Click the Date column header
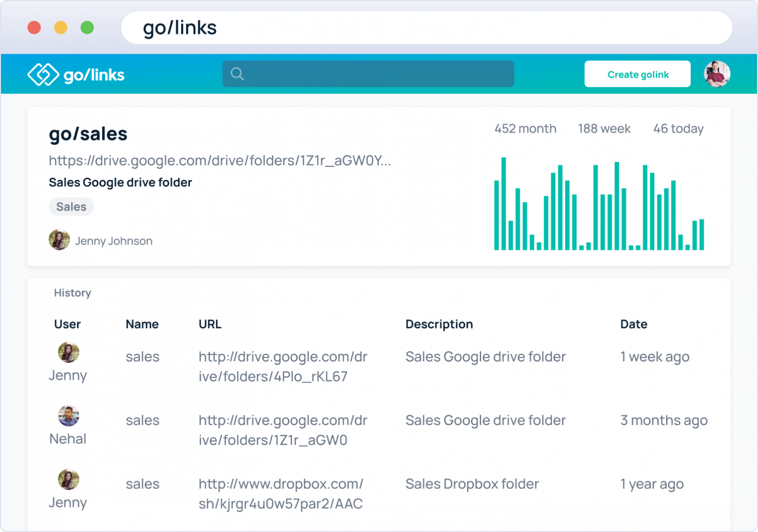The height and width of the screenshot is (532, 758). (634, 324)
